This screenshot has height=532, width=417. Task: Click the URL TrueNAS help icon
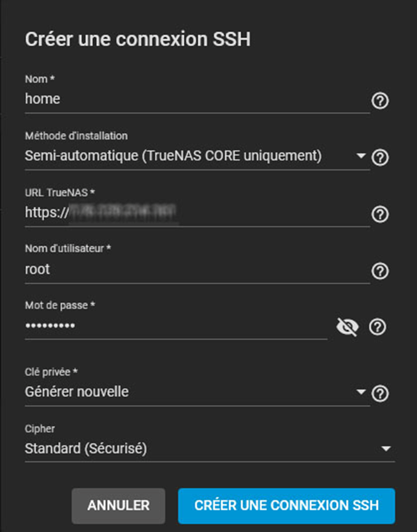point(380,215)
